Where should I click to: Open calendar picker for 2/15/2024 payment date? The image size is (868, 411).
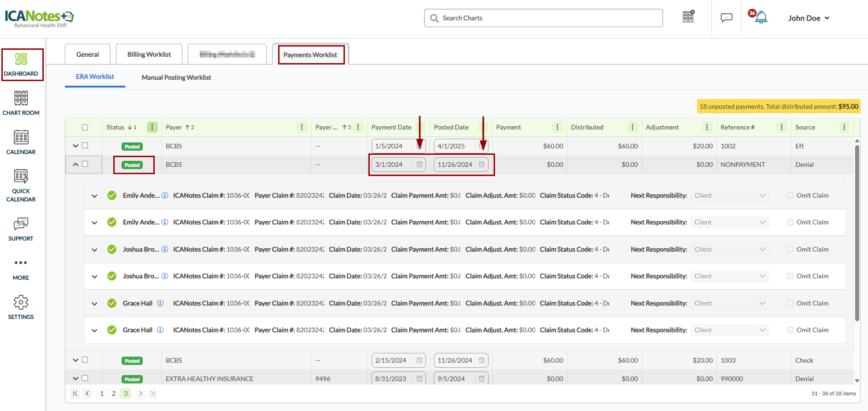[x=419, y=360]
